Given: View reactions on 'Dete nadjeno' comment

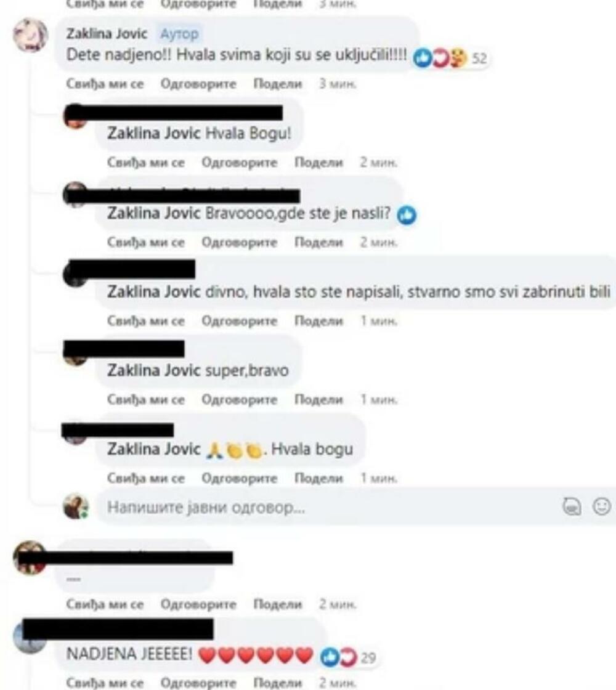Looking at the screenshot, I should coord(450,58).
